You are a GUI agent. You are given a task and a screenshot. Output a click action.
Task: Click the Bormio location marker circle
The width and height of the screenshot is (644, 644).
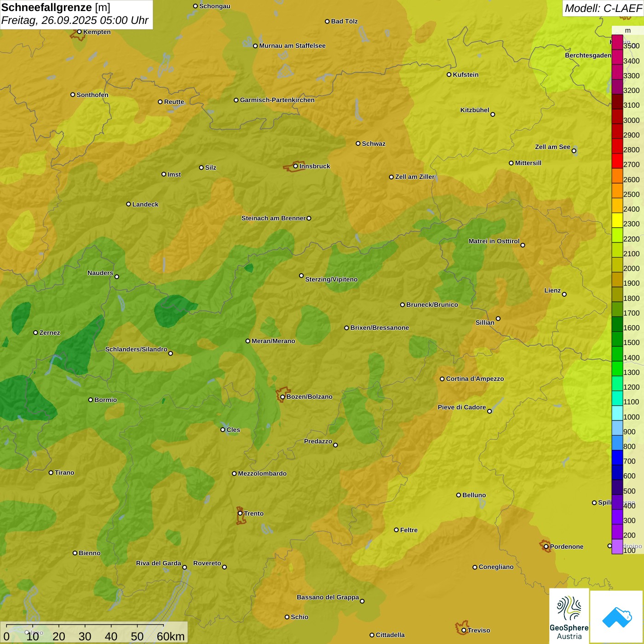pos(91,400)
